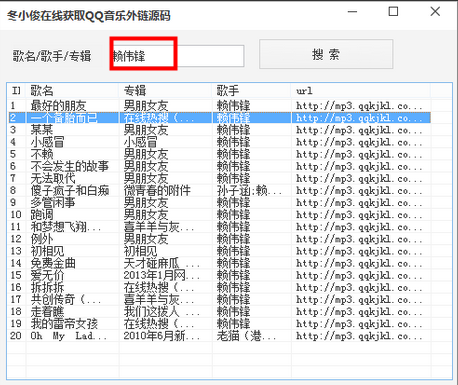The height and width of the screenshot is (385, 458).
Task: Click album cell 微青春的附件
Action: tap(157, 190)
